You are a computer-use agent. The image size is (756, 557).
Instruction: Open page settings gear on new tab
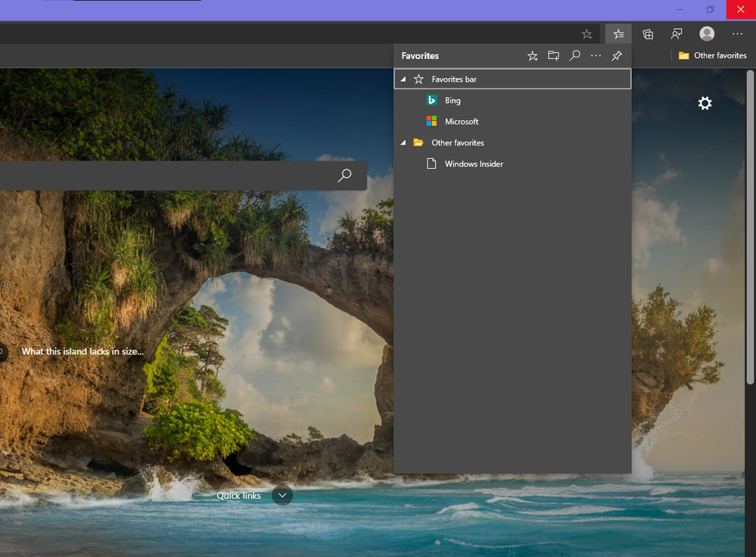pos(705,104)
